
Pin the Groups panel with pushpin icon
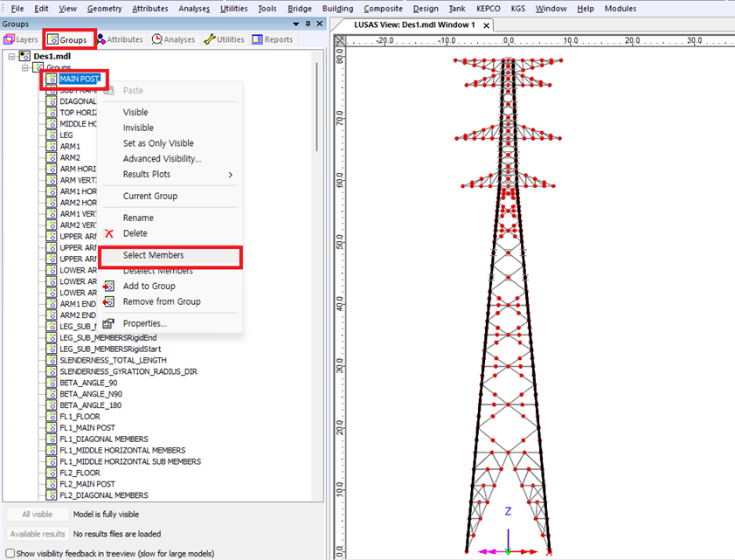(308, 24)
